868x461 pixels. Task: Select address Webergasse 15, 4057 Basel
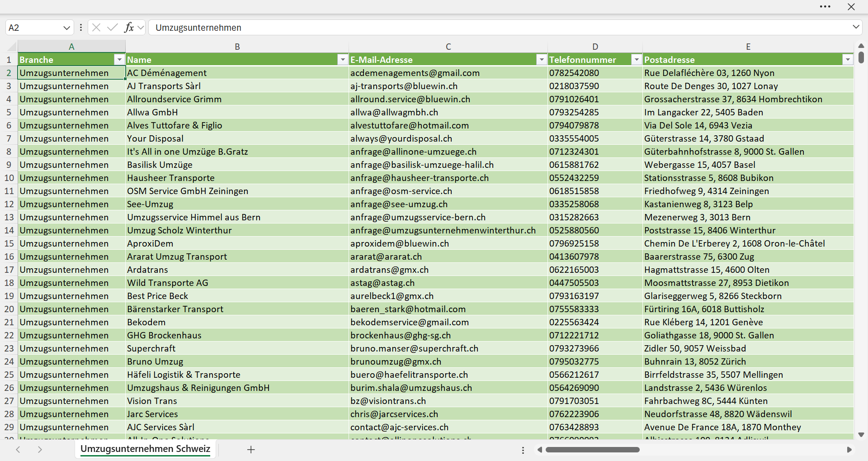(x=748, y=165)
